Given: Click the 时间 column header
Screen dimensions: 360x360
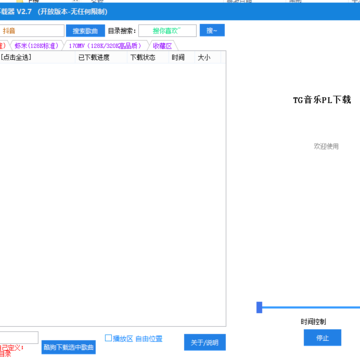Looking at the screenshot, I should [x=182, y=57].
